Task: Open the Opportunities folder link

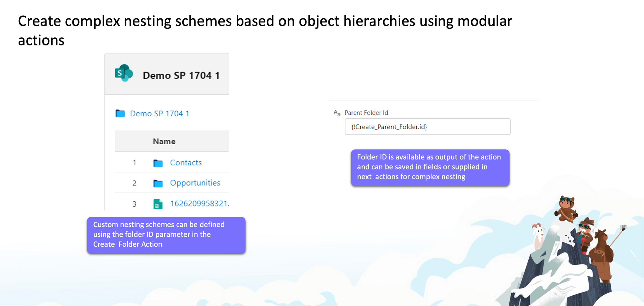Action: pyautogui.click(x=195, y=183)
